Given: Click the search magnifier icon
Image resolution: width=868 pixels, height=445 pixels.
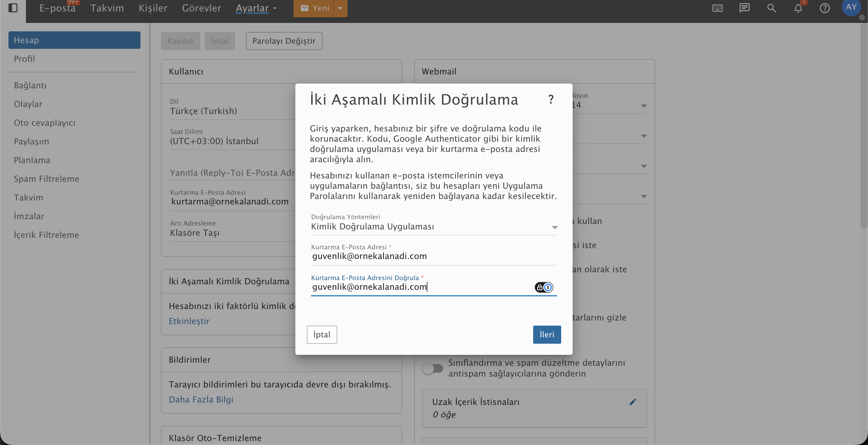Looking at the screenshot, I should click(771, 8).
